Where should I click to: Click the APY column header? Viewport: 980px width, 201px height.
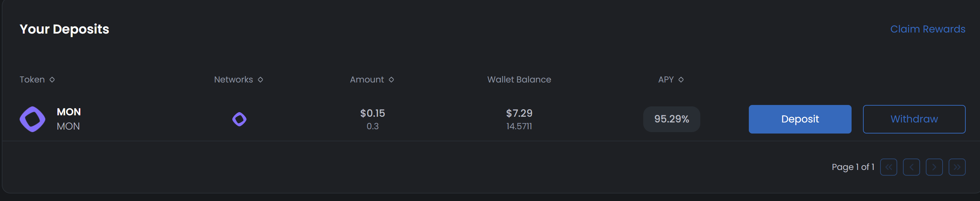click(x=666, y=80)
